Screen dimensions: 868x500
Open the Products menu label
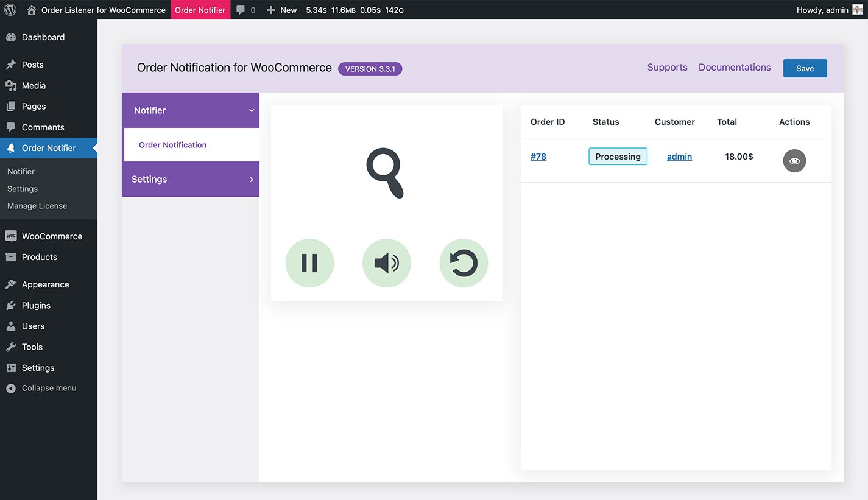(x=40, y=257)
